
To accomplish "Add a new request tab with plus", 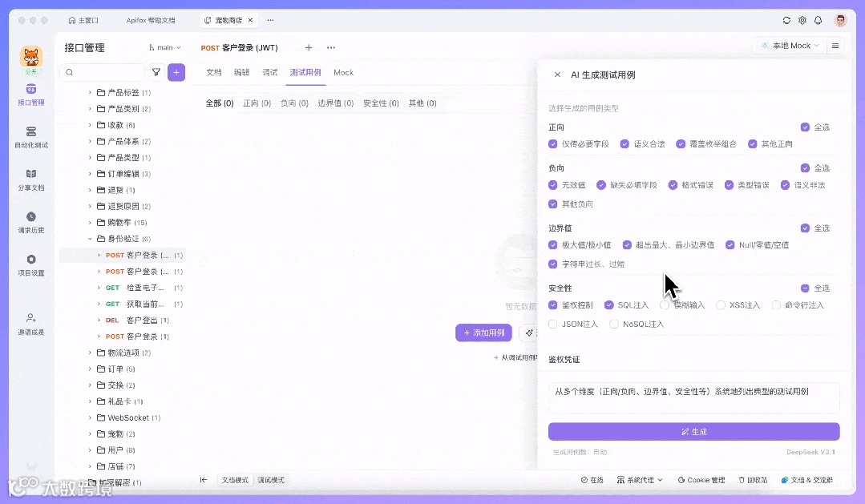I will click(x=309, y=47).
